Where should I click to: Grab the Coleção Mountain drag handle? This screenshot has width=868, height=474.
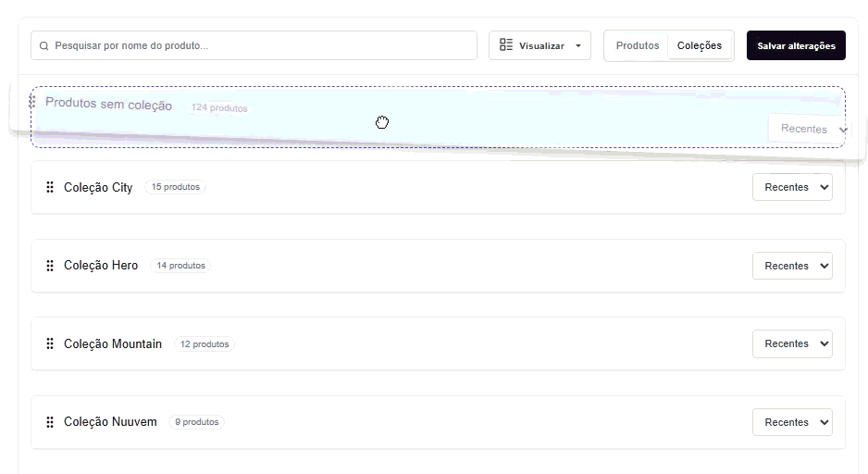50,343
